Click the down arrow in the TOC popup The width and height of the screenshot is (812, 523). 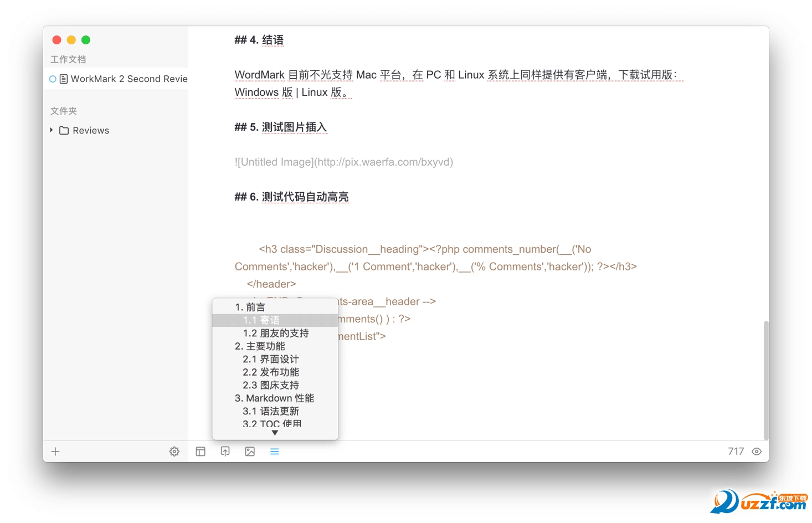pos(274,433)
